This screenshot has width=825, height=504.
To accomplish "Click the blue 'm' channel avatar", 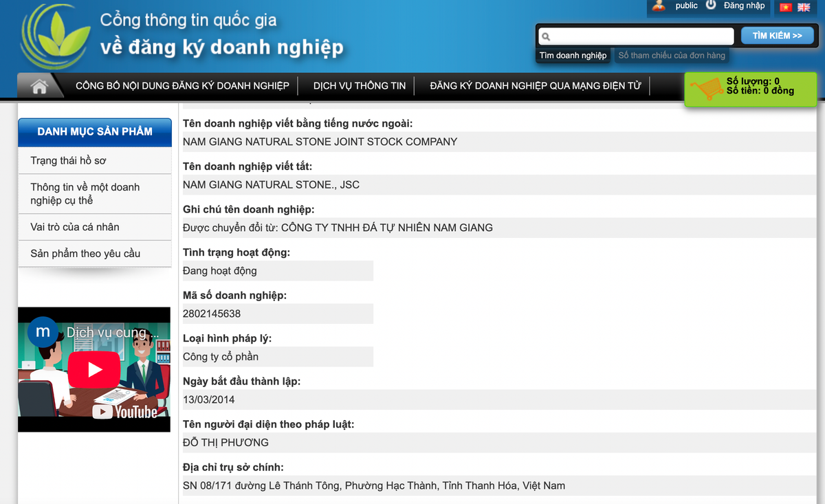I will point(43,331).
